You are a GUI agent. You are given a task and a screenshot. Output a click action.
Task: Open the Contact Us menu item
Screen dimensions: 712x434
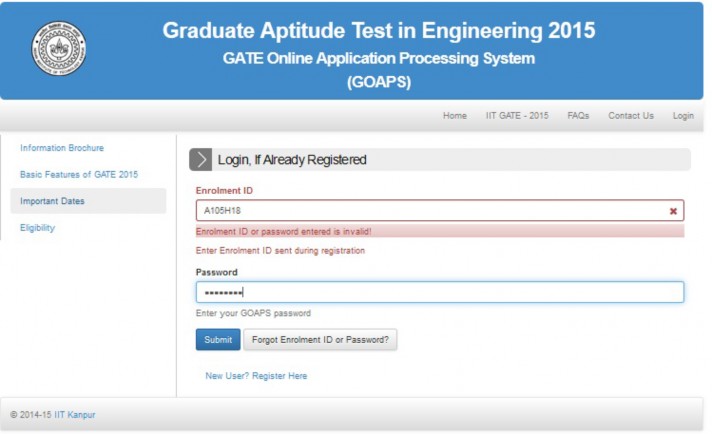click(x=631, y=116)
